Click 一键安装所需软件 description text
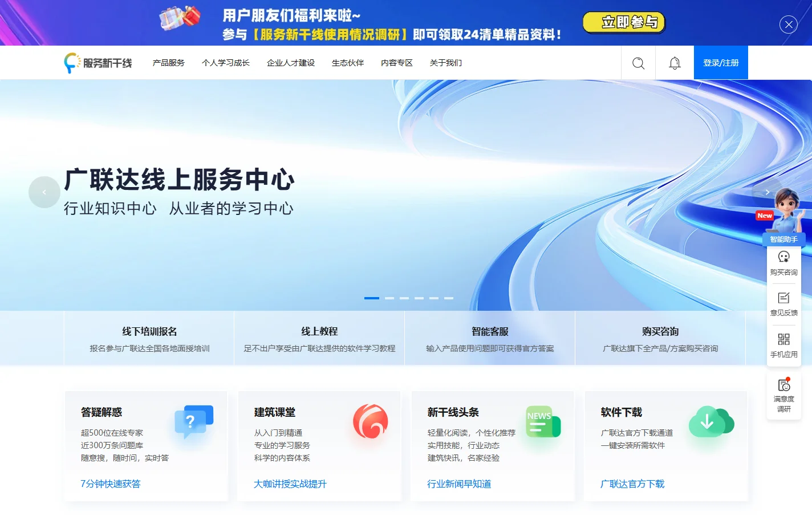 (633, 445)
